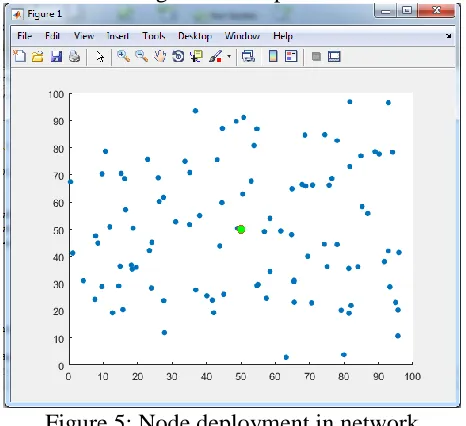Minimize the Figure 1 window
This screenshot has width=466, height=426.
(386, 11)
